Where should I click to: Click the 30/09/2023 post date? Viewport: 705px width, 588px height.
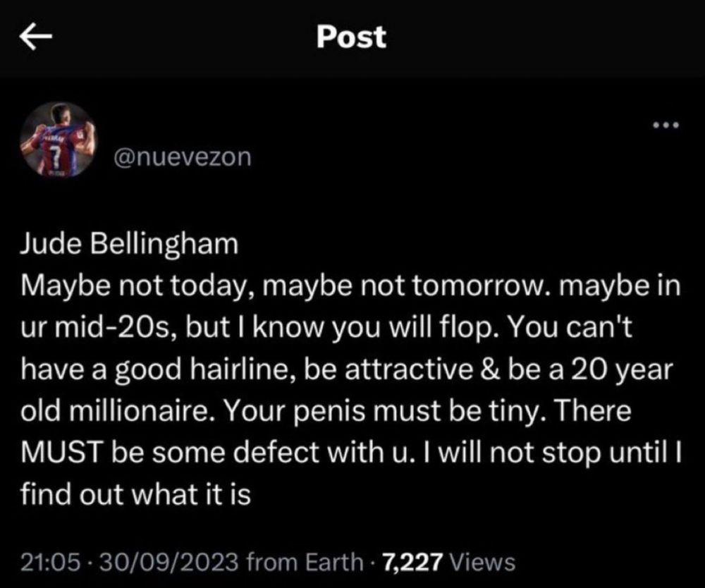(168, 562)
